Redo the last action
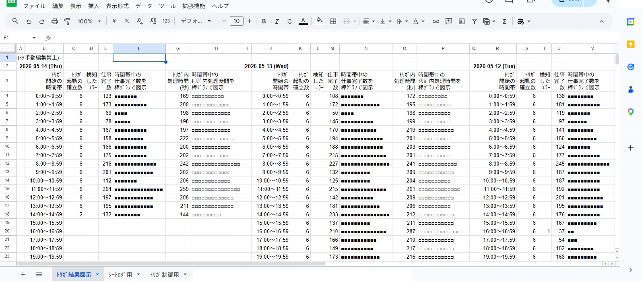This screenshot has height=282, width=644. pyautogui.click(x=42, y=21)
